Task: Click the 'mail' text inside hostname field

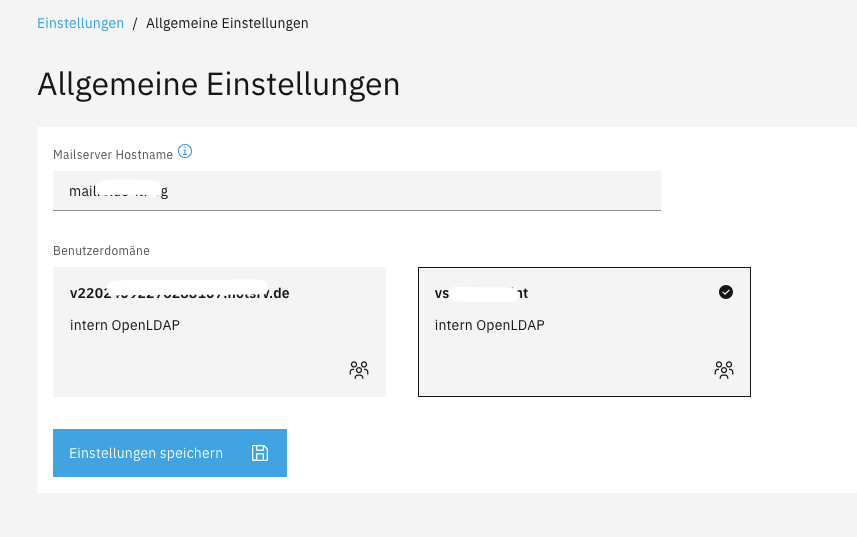Action: coord(82,190)
